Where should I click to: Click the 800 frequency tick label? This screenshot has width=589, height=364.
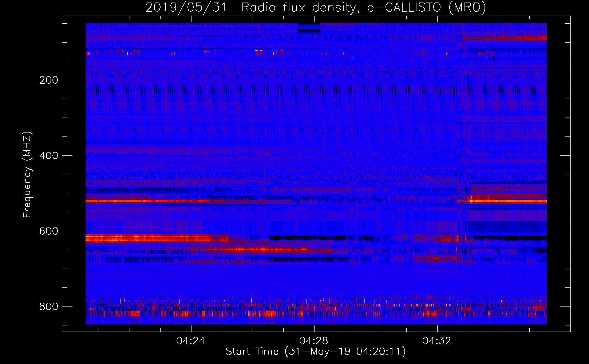pos(49,306)
